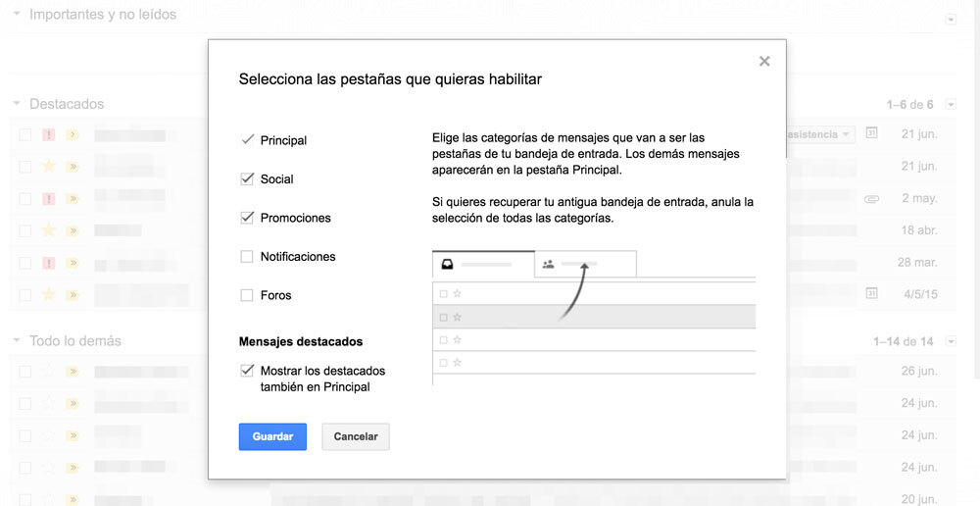Click the 'asistencia' label dropdown
The image size is (980, 506).
(820, 134)
